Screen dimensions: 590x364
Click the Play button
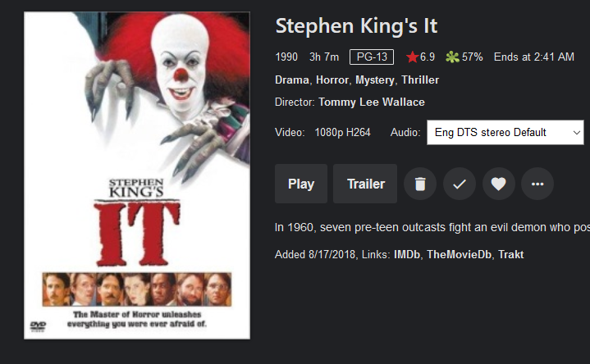(x=301, y=184)
